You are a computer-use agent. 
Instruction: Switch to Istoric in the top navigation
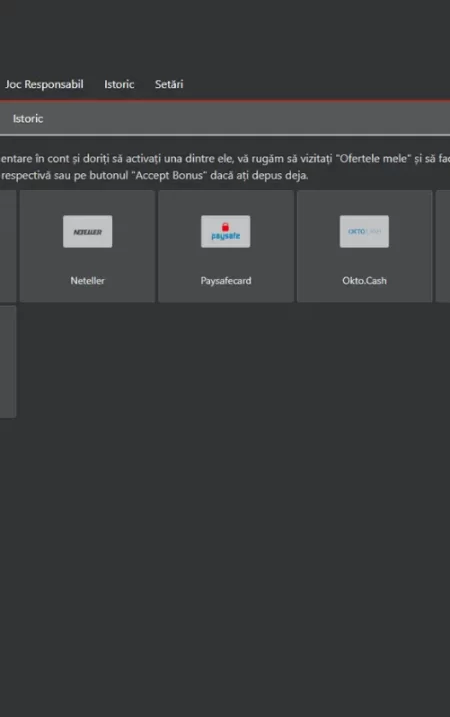point(119,84)
